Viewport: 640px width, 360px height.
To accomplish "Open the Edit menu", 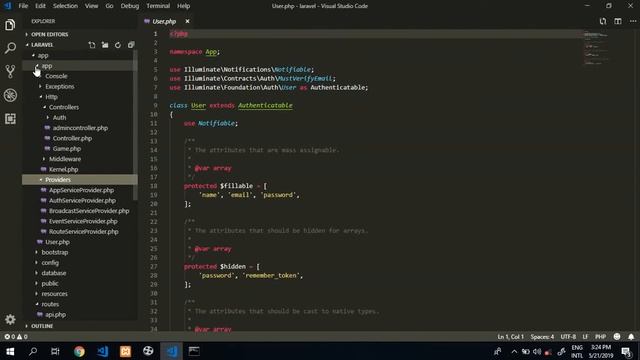I will 40,6.
